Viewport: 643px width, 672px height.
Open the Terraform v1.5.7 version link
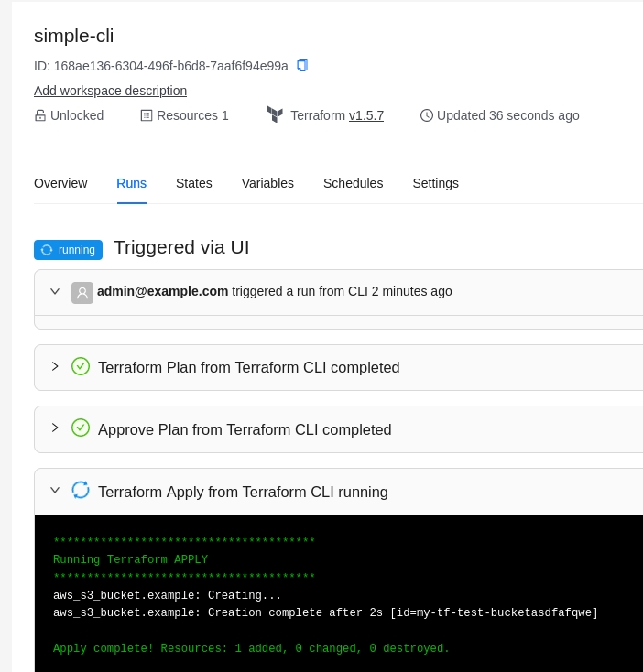point(366,115)
